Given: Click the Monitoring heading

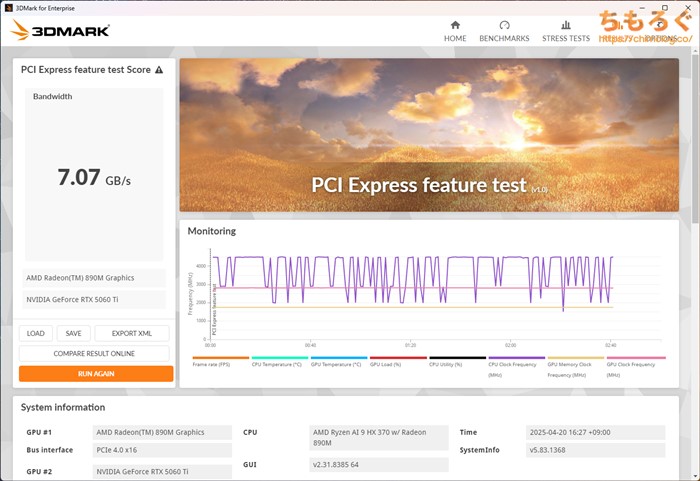Looking at the screenshot, I should click(x=212, y=231).
